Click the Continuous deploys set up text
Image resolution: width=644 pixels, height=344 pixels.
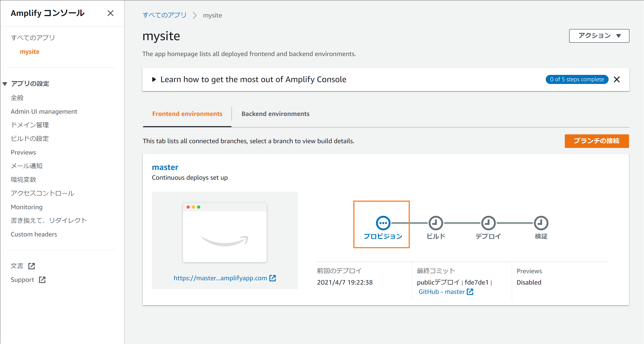[x=190, y=177]
